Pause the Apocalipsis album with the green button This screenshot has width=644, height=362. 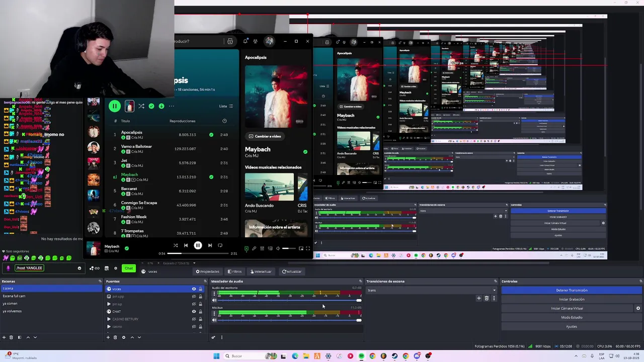click(114, 106)
